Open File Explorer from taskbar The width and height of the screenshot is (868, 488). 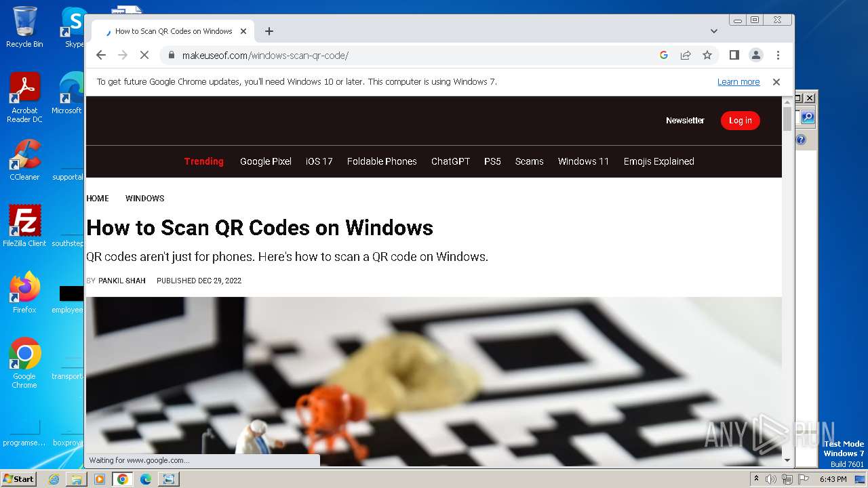77,479
